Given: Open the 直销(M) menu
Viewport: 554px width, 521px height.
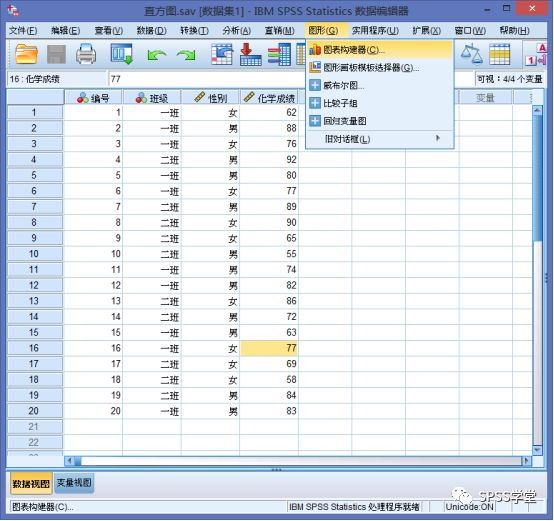Looking at the screenshot, I should click(x=279, y=31).
